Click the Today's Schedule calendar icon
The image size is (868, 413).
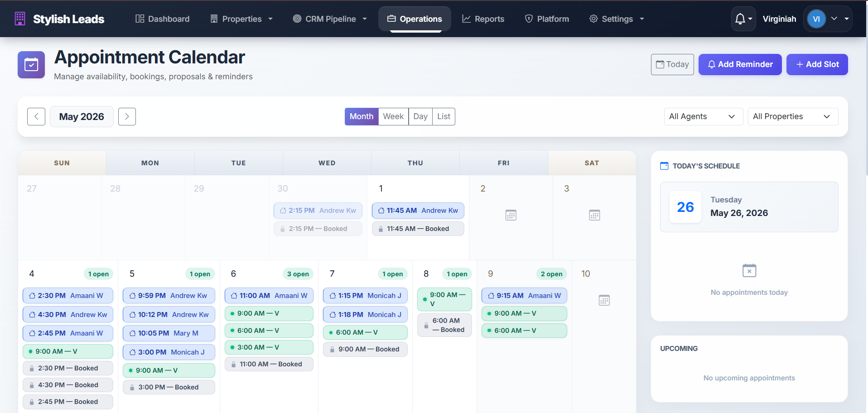pos(664,166)
